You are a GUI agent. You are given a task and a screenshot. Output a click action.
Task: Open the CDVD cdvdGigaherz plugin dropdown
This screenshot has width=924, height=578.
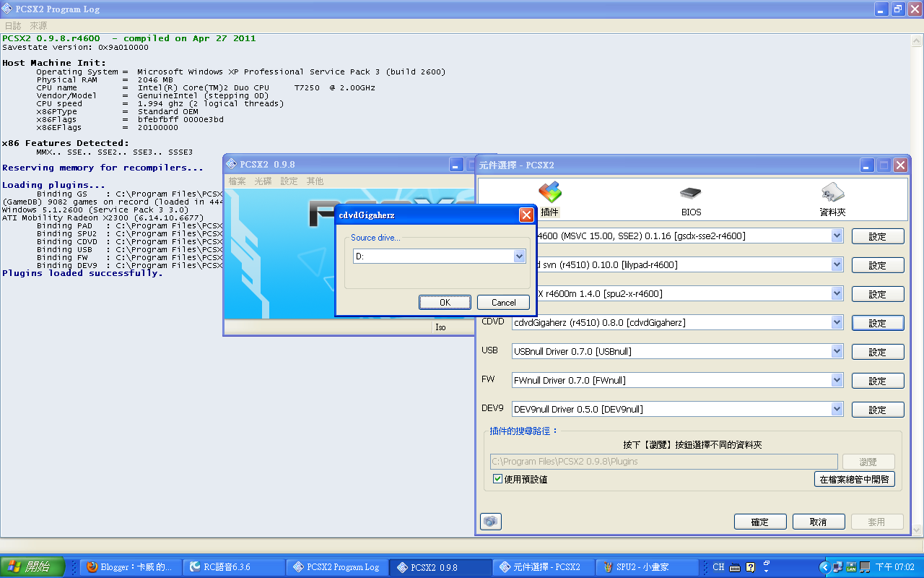(837, 322)
